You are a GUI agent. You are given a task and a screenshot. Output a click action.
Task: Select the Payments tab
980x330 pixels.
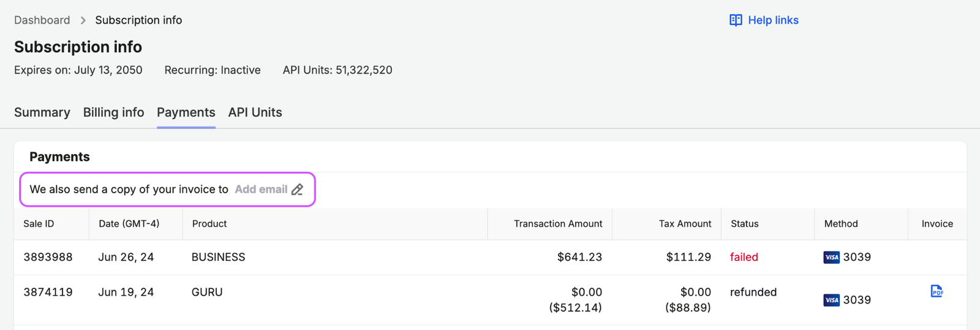(186, 112)
